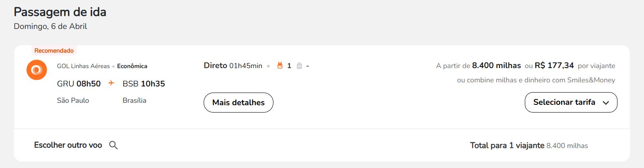Click the orange carry-on backpack icon
Image resolution: width=644 pixels, height=168 pixels.
[280, 65]
